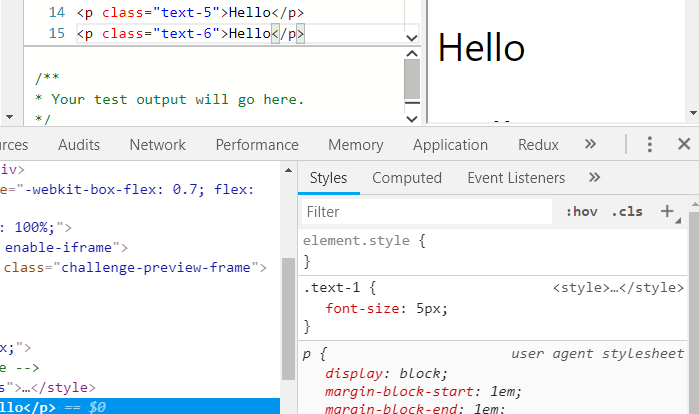The image size is (699, 414).
Task: Click Elements panel scroll up arrow
Action: coord(288,170)
